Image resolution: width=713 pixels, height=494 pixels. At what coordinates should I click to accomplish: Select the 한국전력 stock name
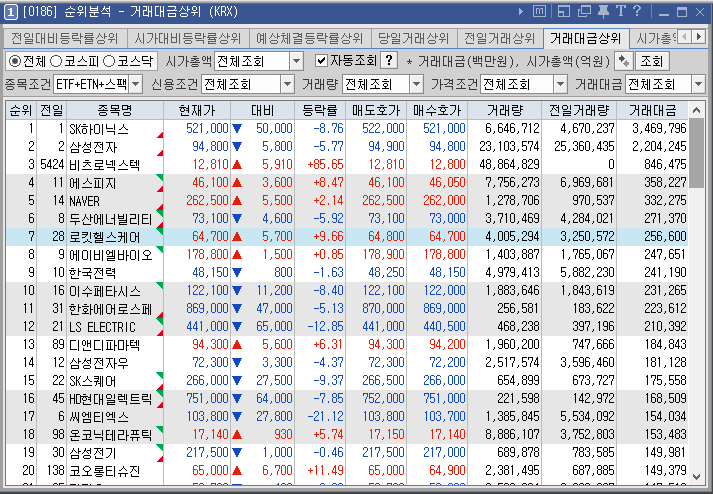point(92,273)
